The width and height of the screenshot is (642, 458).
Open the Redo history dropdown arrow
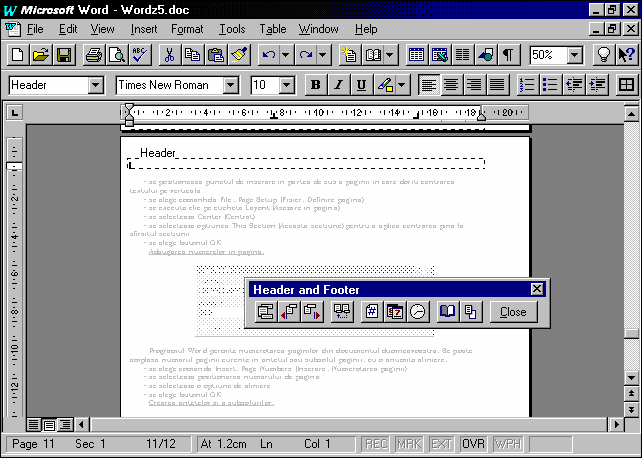tap(323, 55)
